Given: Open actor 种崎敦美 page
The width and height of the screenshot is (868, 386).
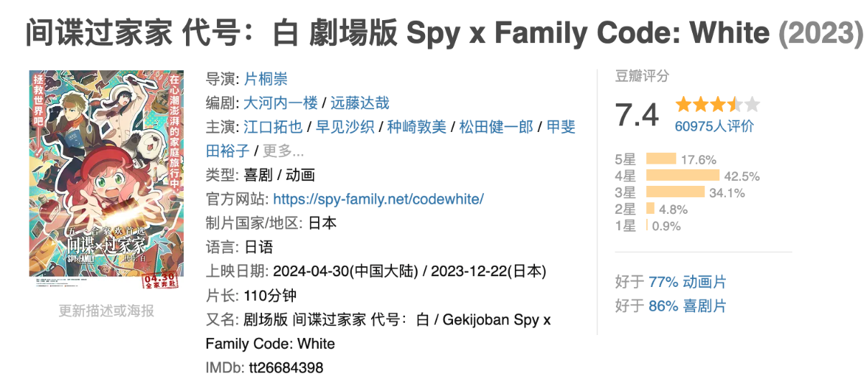Looking at the screenshot, I should click(x=416, y=127).
